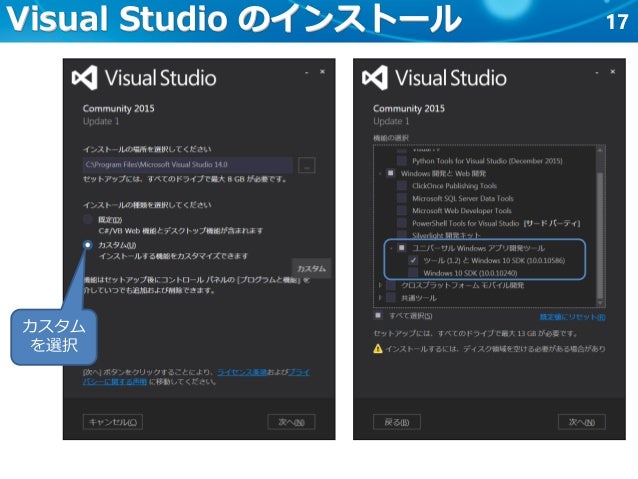Select the カスタム (custom) radio button
Image resolution: width=638 pixels, height=479 pixels.
(87, 245)
